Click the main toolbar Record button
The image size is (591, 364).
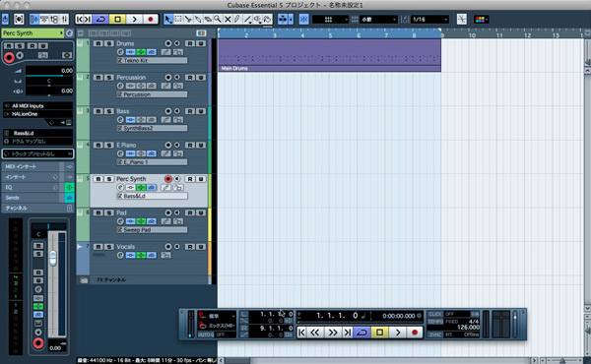pos(151,20)
